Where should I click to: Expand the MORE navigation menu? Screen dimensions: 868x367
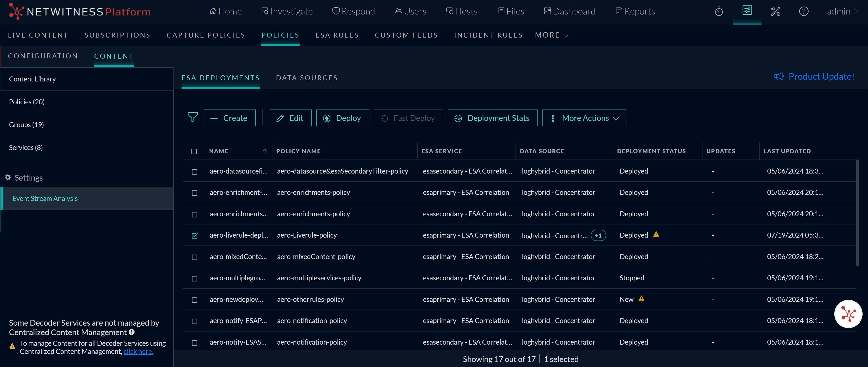click(552, 35)
